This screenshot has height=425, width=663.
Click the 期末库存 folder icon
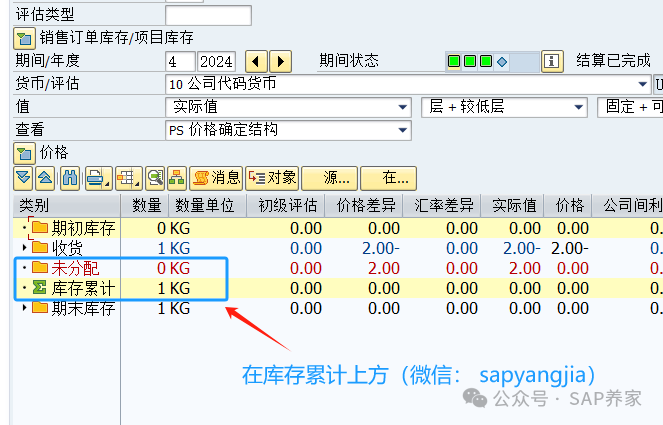coord(40,307)
